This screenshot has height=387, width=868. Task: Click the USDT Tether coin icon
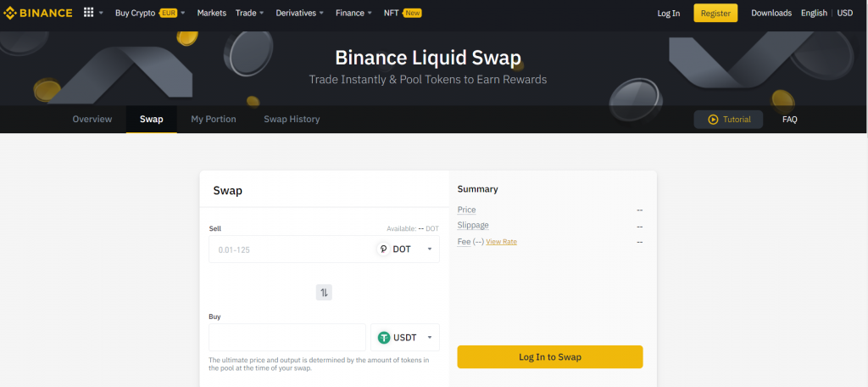point(384,337)
